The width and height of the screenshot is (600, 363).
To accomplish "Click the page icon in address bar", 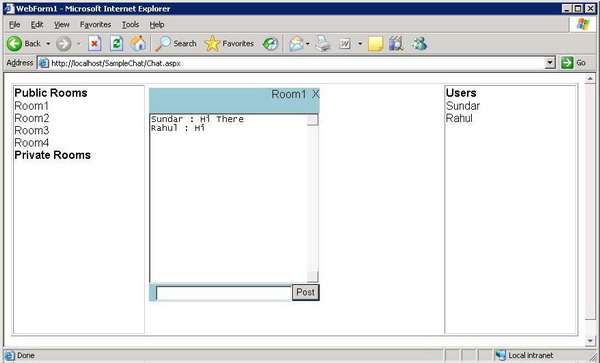I will tap(44, 63).
